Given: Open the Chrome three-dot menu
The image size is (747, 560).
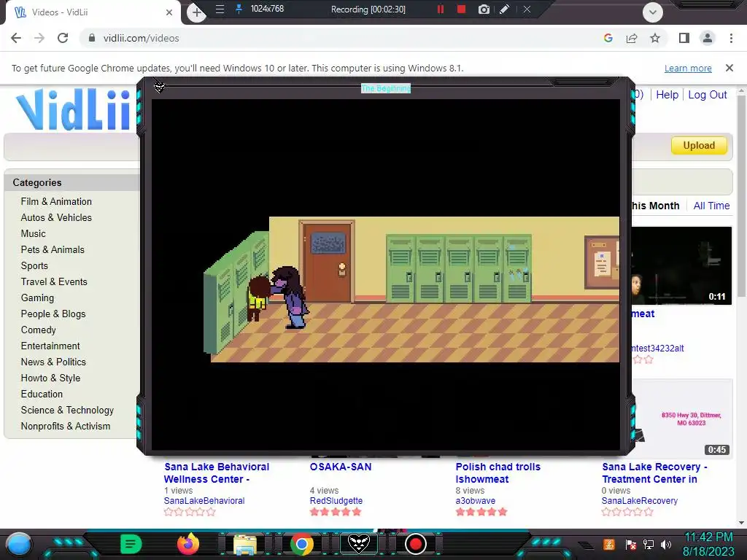Looking at the screenshot, I should 731,38.
